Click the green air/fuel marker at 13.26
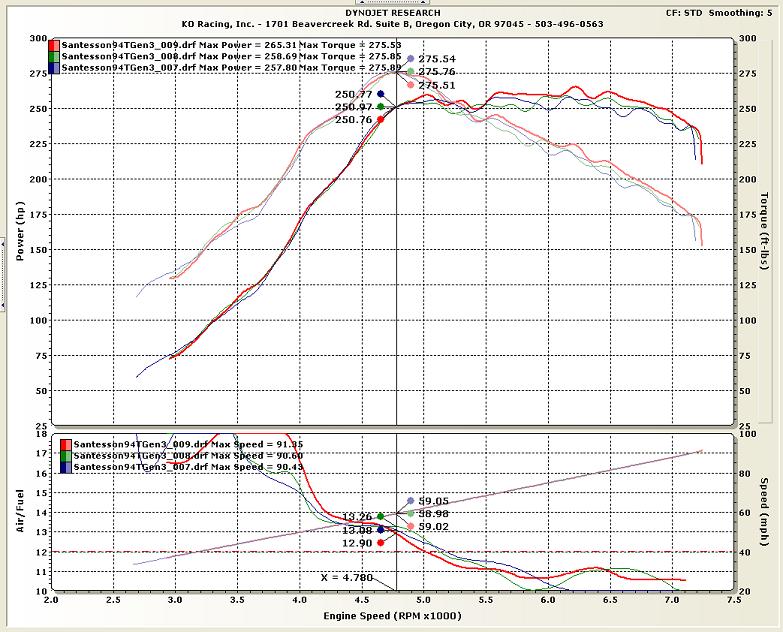783x632 pixels. click(380, 516)
